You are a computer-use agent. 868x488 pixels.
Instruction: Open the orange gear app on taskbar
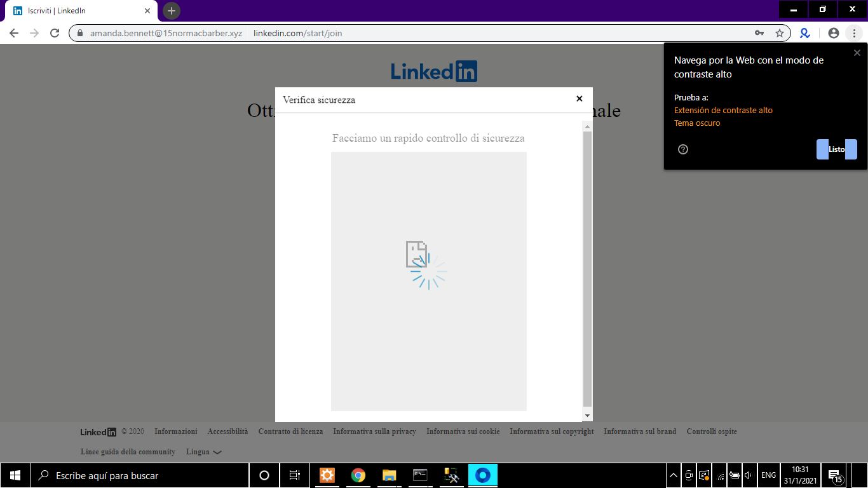coord(327,475)
